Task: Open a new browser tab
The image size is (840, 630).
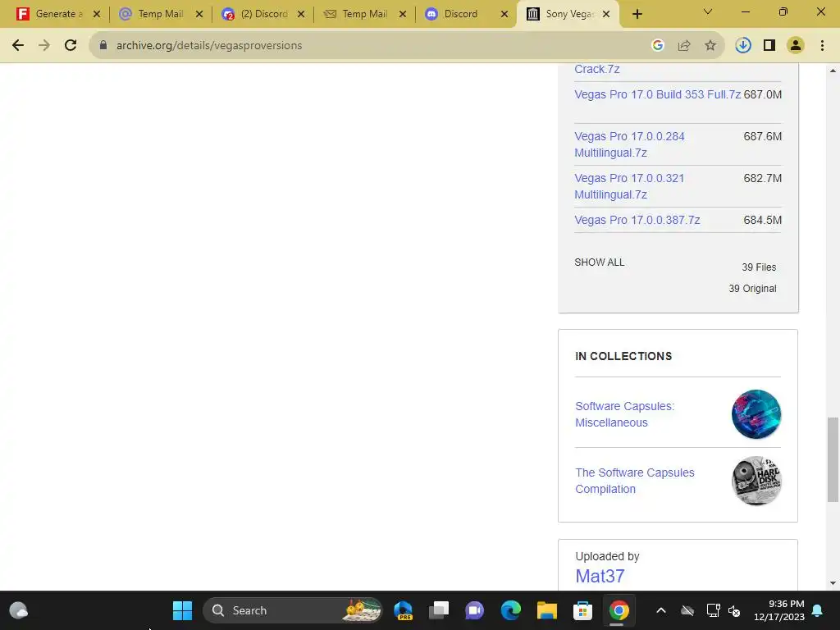Action: tap(637, 14)
